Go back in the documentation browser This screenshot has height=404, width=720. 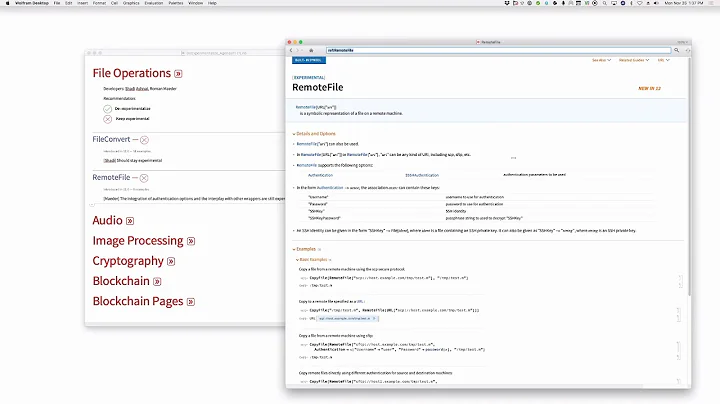pyautogui.click(x=291, y=50)
